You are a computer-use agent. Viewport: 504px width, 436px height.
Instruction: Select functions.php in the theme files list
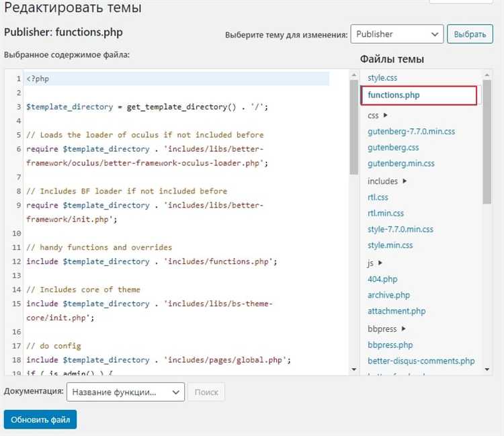coord(419,95)
